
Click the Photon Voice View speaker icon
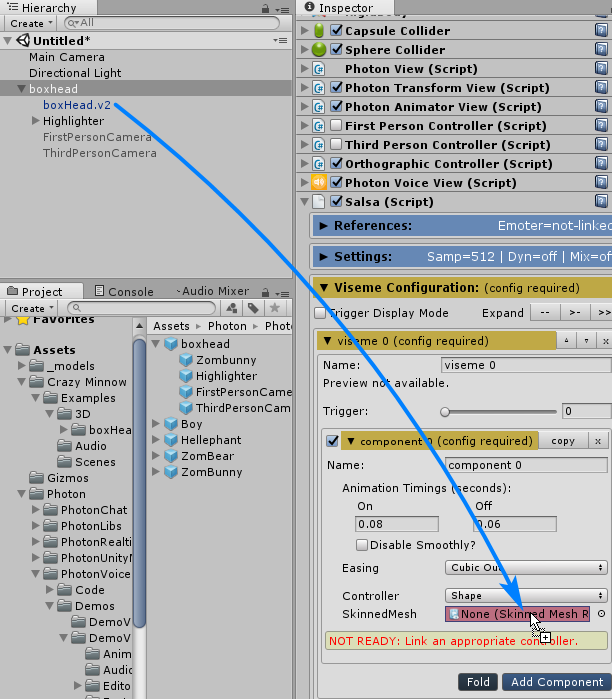tap(319, 183)
